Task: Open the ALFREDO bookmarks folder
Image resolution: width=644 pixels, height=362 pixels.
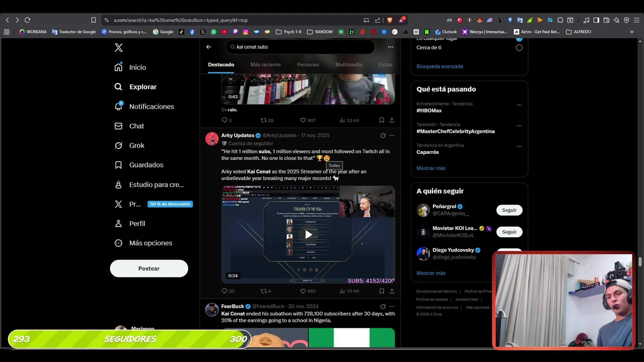Action: (579, 32)
